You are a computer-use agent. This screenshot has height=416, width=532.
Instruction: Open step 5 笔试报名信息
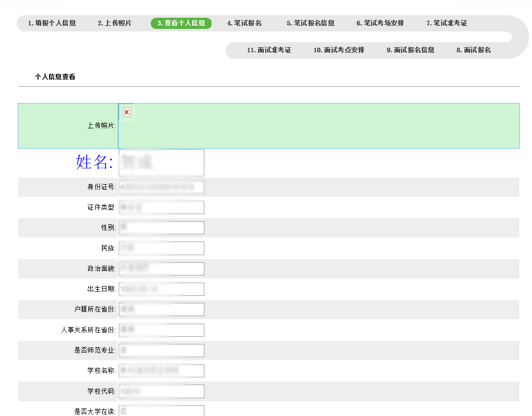310,23
